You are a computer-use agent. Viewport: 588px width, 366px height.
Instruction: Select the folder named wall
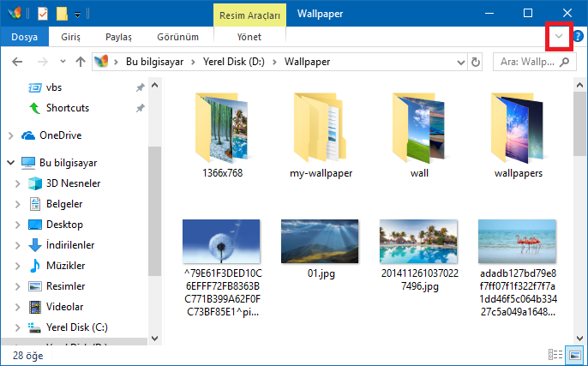(x=419, y=135)
